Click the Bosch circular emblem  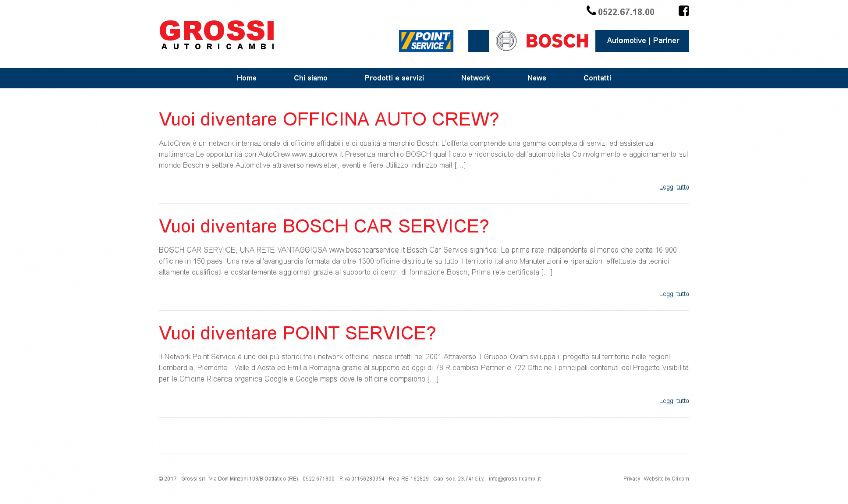click(x=506, y=41)
